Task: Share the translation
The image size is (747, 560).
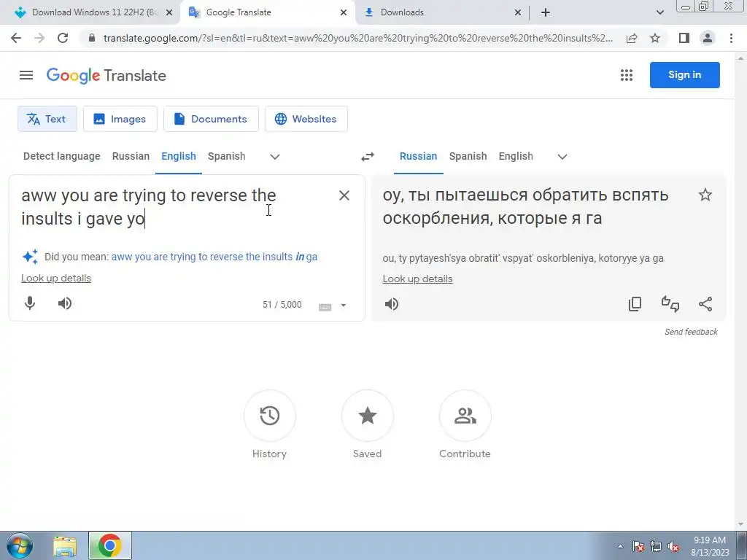Action: [x=705, y=304]
